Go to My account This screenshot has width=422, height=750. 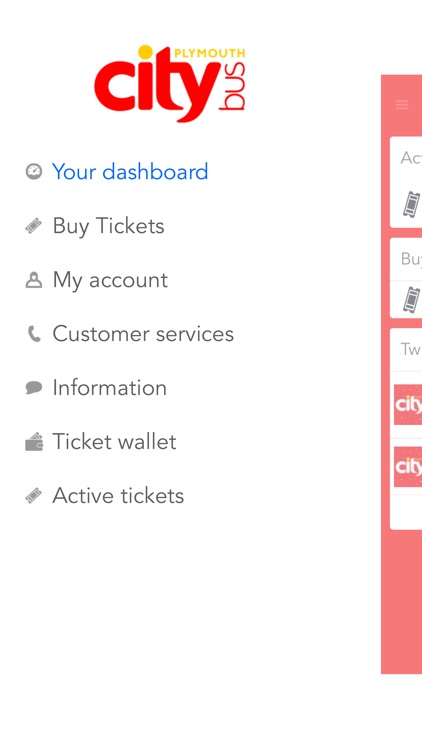[x=110, y=280]
